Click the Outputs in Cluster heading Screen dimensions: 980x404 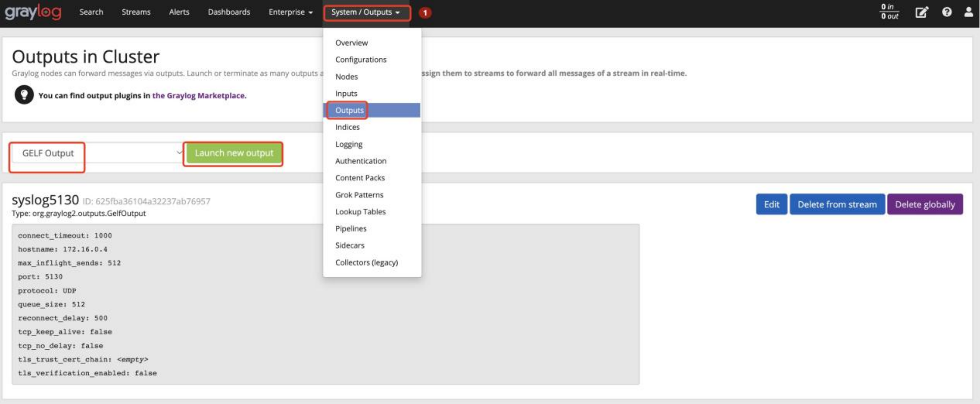[x=85, y=57]
